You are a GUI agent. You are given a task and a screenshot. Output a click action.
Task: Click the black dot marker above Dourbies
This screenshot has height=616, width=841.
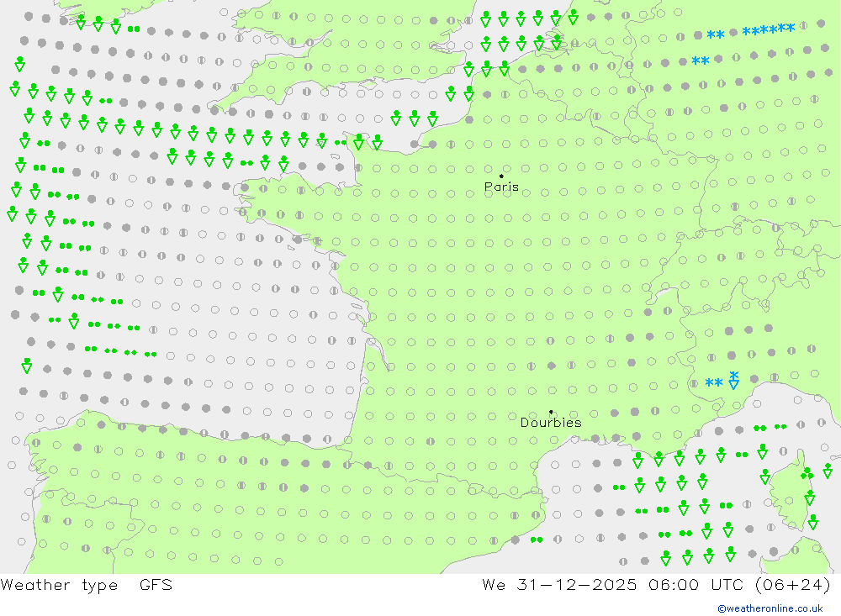551,412
